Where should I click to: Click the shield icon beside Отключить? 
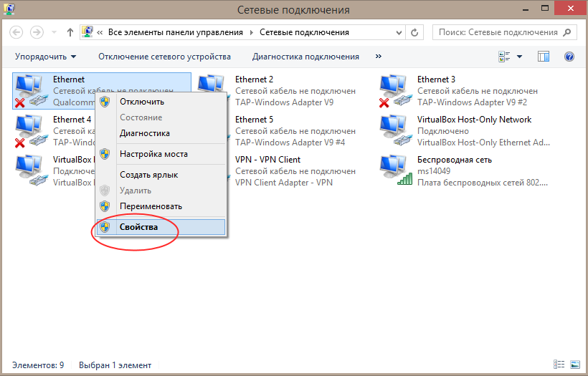[x=105, y=102]
